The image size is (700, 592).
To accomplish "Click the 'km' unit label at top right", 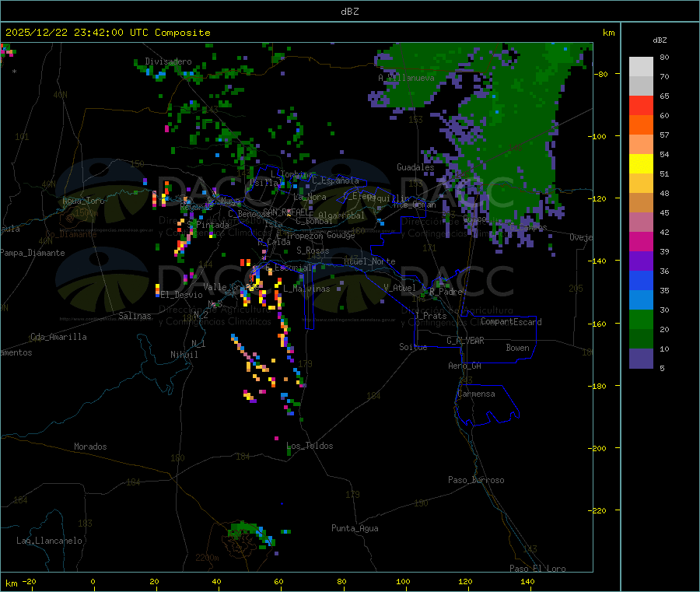I will click(x=609, y=33).
